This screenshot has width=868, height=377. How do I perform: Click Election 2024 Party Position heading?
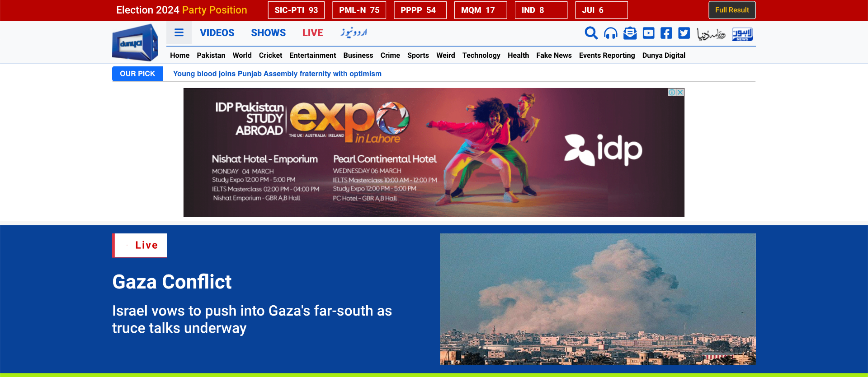(x=182, y=10)
